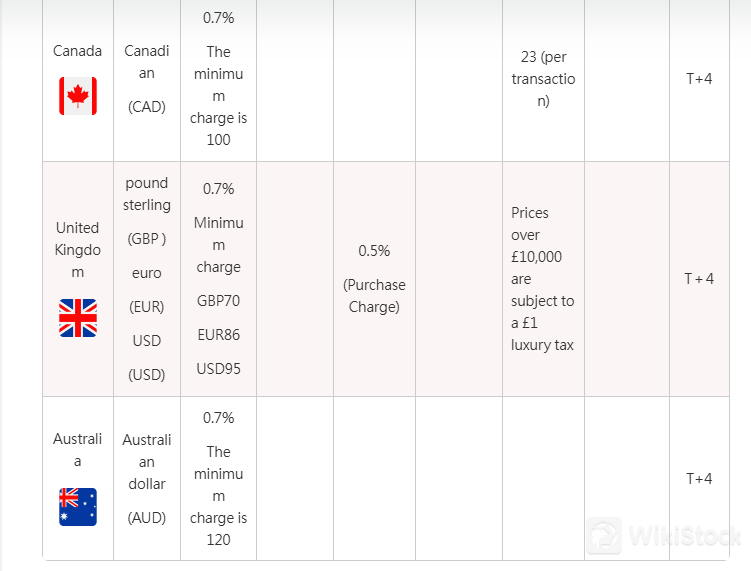This screenshot has width=751, height=571.
Task: Click the euro (EUR) currency text
Action: 147,289
